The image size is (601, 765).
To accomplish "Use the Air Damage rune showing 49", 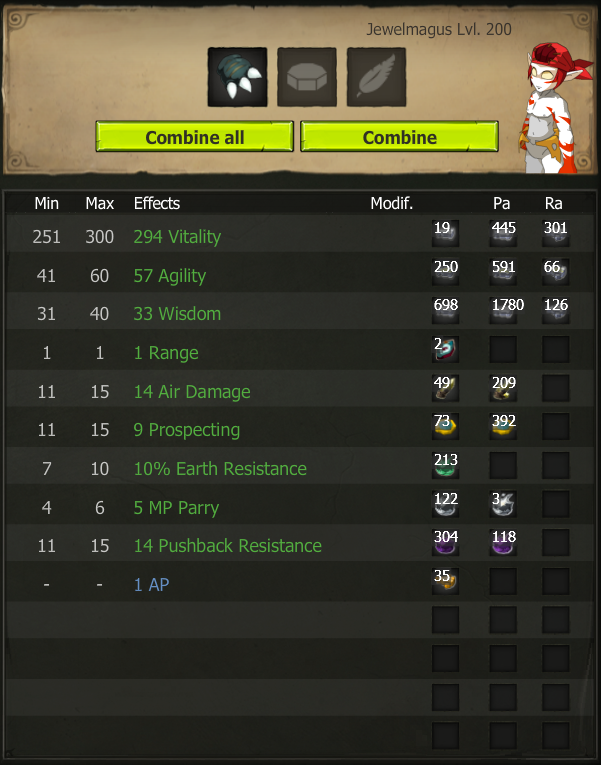I will (445, 388).
